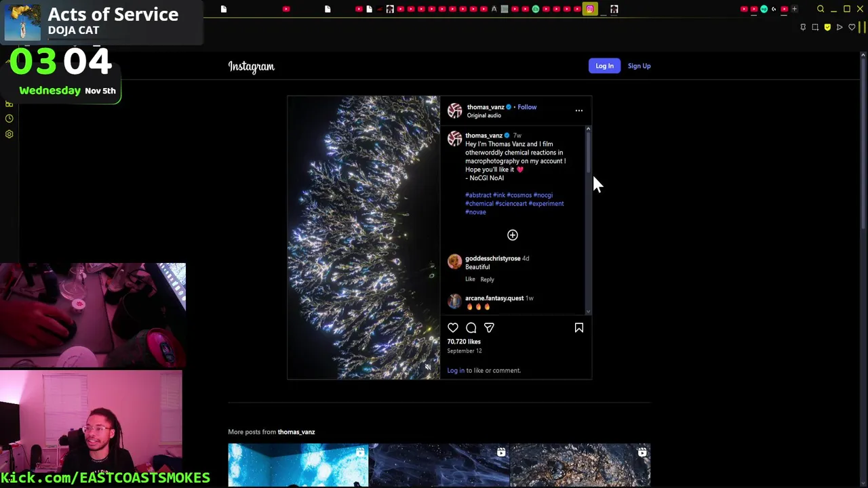Open the third golden-brown post thumbnail
868x488 pixels.
pyautogui.click(x=580, y=466)
